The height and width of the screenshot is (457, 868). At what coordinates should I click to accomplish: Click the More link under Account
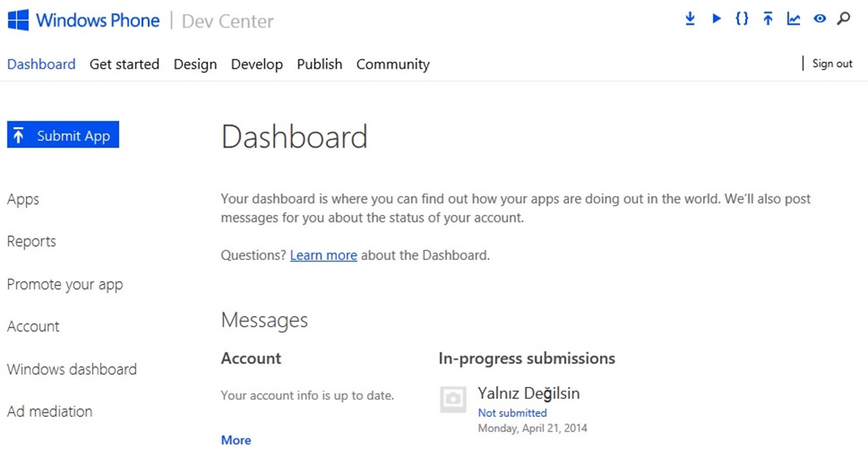click(x=236, y=441)
